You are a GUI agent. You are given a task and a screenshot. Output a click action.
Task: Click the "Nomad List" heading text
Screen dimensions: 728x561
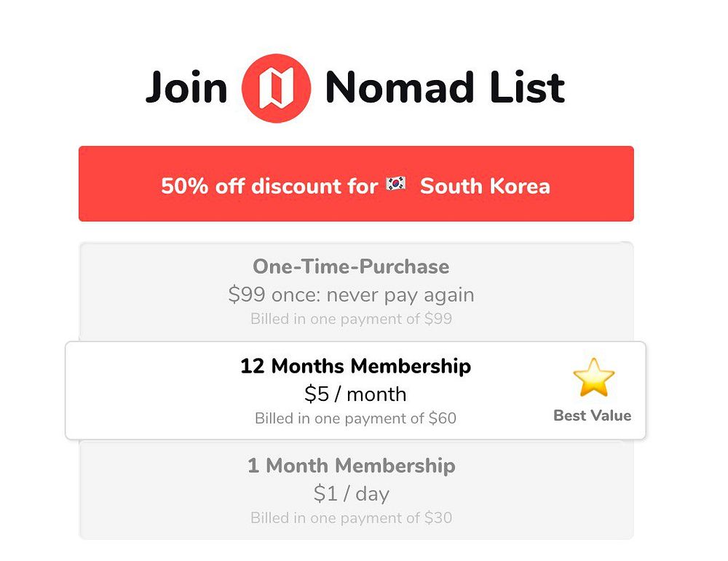click(x=444, y=88)
